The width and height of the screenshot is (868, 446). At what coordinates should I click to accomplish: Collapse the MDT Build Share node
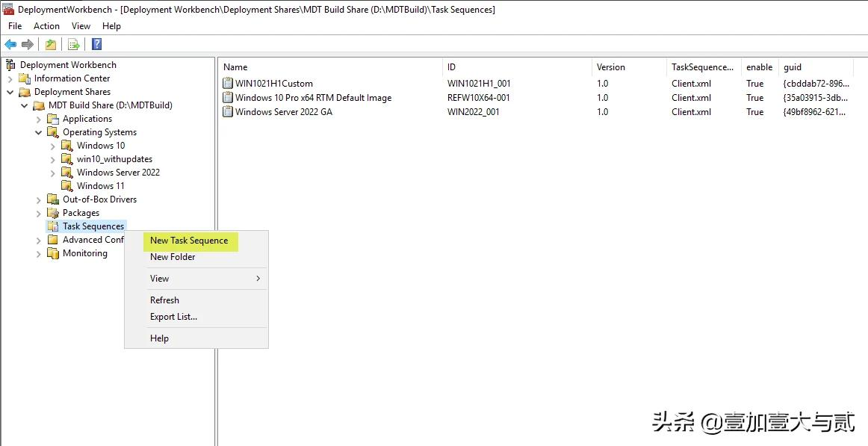tap(25, 105)
